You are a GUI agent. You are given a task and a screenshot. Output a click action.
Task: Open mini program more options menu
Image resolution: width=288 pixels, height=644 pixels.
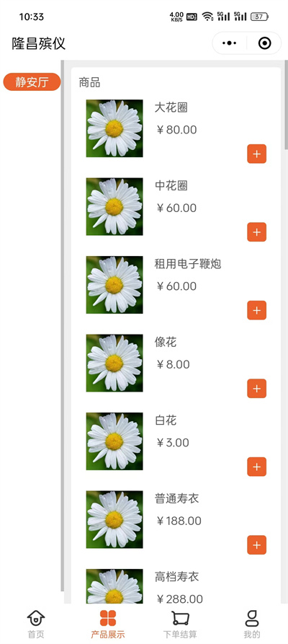pyautogui.click(x=230, y=43)
